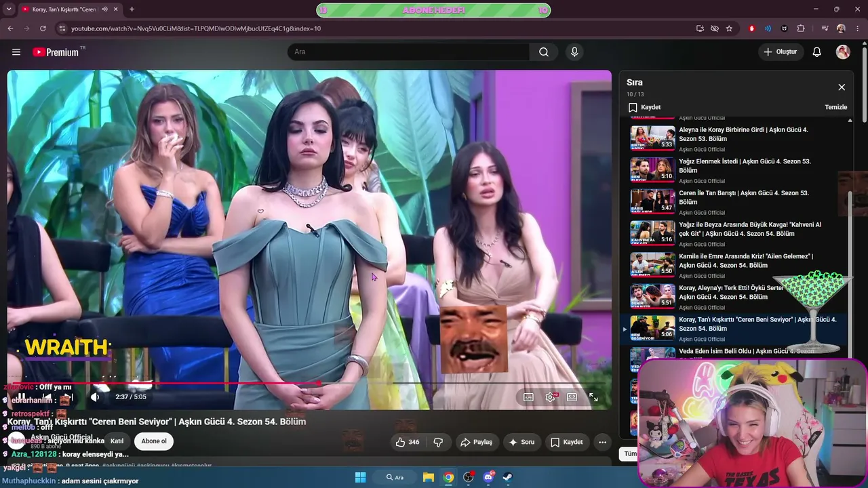Screen dimensions: 868x488
Task: Open the Extensions puzzle menu
Action: pos(801,28)
